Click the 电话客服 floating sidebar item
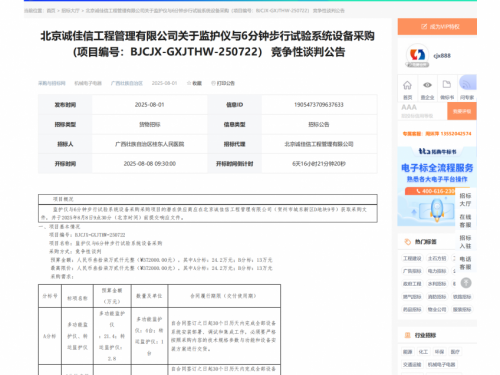500x375 pixels. 465,263
